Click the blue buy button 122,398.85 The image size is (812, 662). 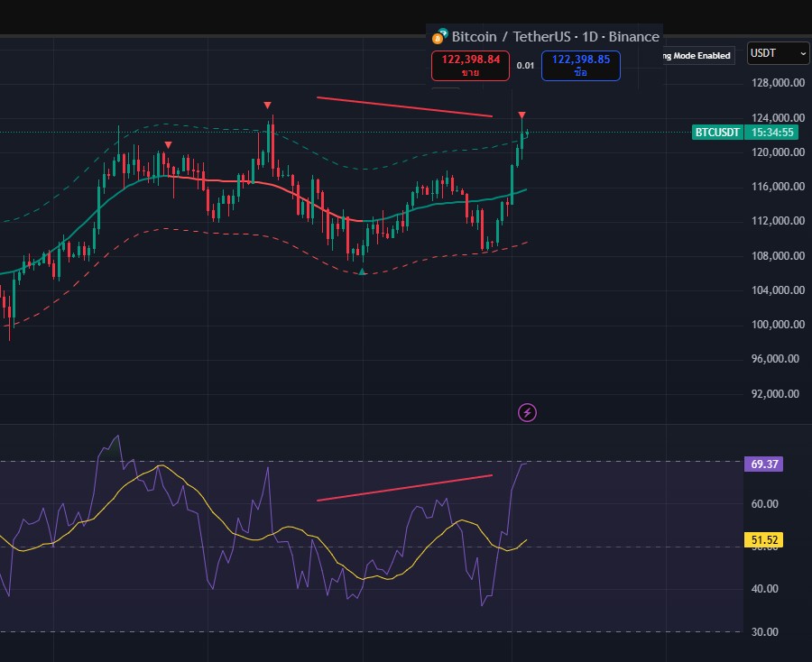[580, 66]
